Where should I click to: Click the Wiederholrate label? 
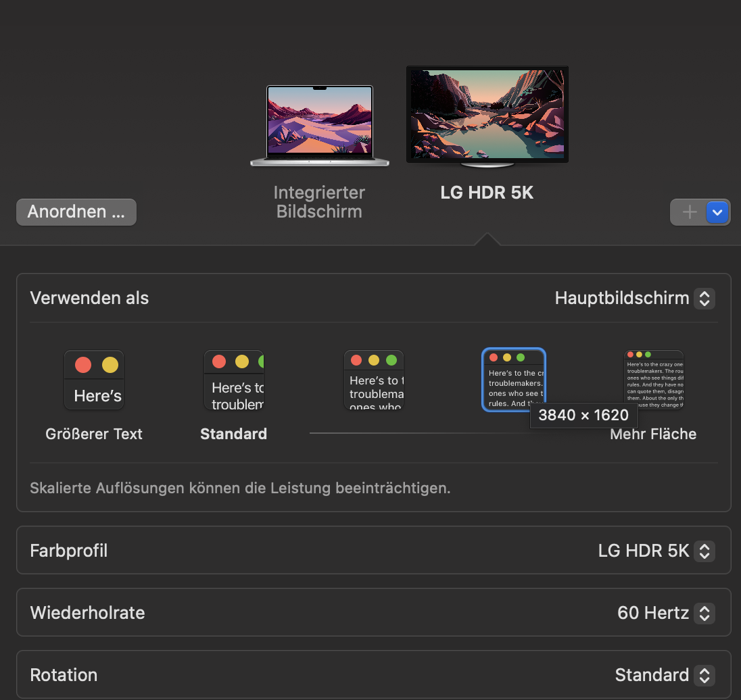pos(87,613)
